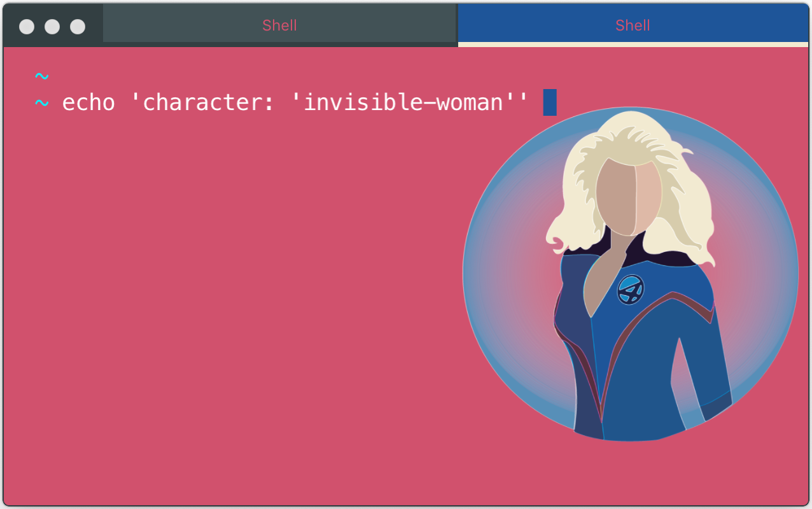Click the Fantastic Four emblem on the suit
Screen dimensions: 812x509
631,289
